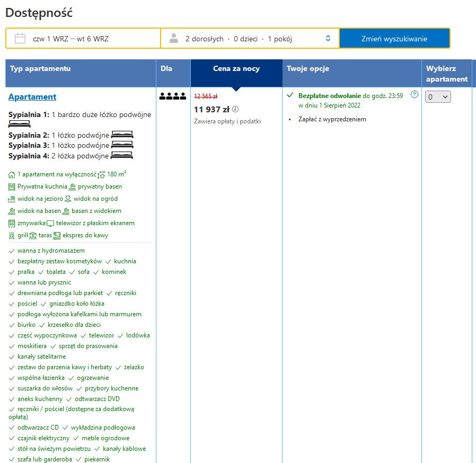Open the calendar icon in date field
This screenshot has width=476, height=463.
coord(20,38)
